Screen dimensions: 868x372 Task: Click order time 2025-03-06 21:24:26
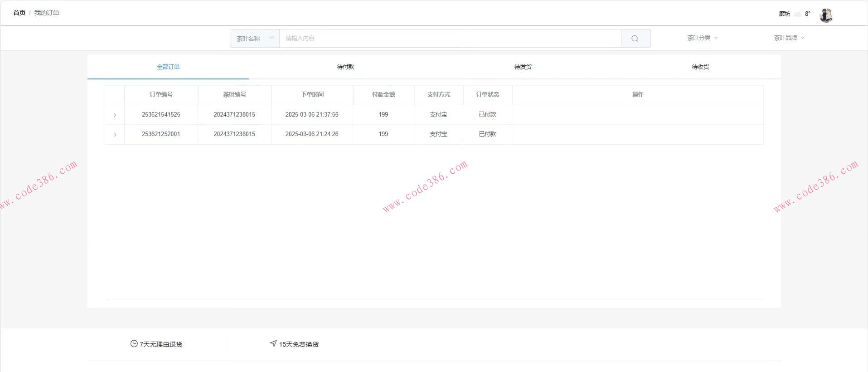click(312, 134)
